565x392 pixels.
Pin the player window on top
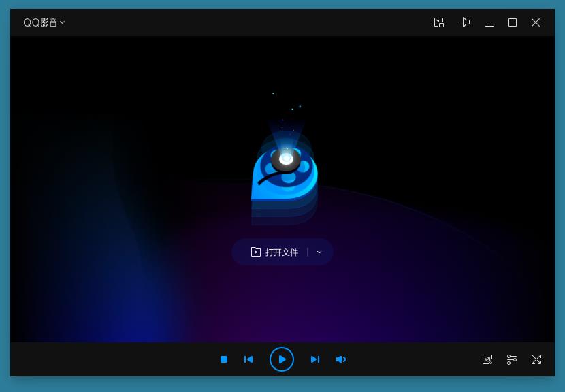[x=465, y=22]
